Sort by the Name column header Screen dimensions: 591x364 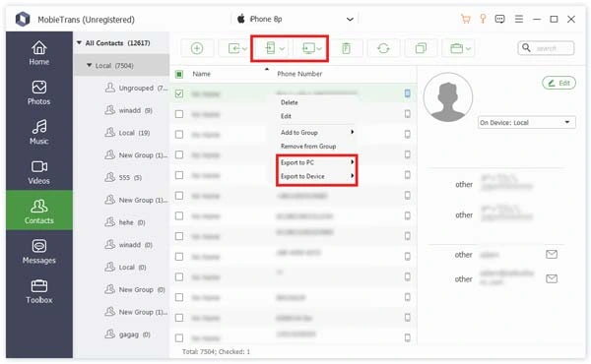click(202, 74)
